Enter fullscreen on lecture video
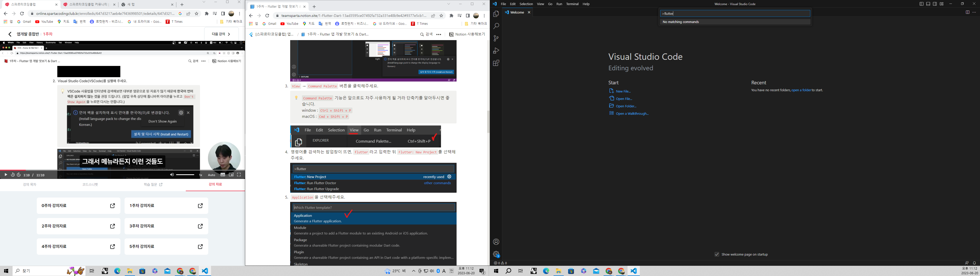The height and width of the screenshot is (276, 980). point(239,175)
